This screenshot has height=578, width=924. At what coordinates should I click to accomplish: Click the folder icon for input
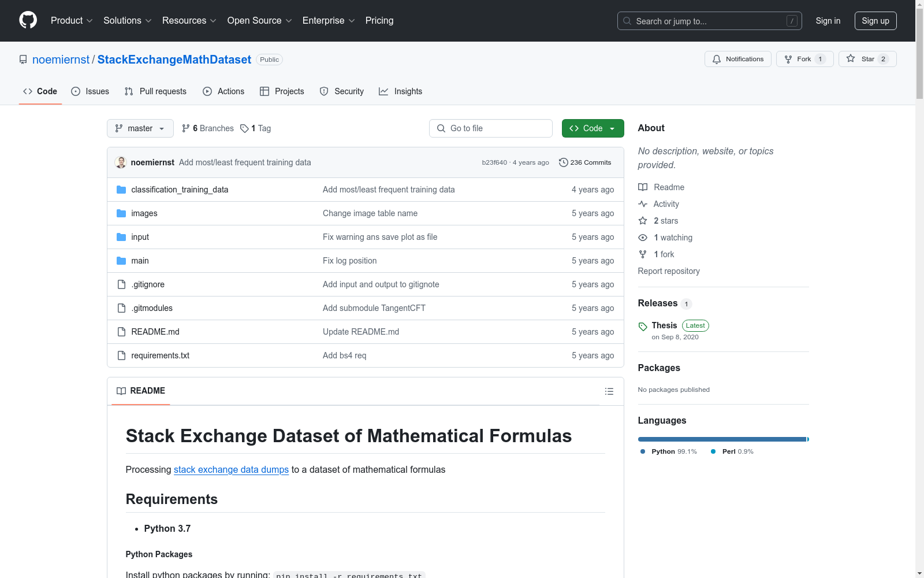(x=121, y=237)
